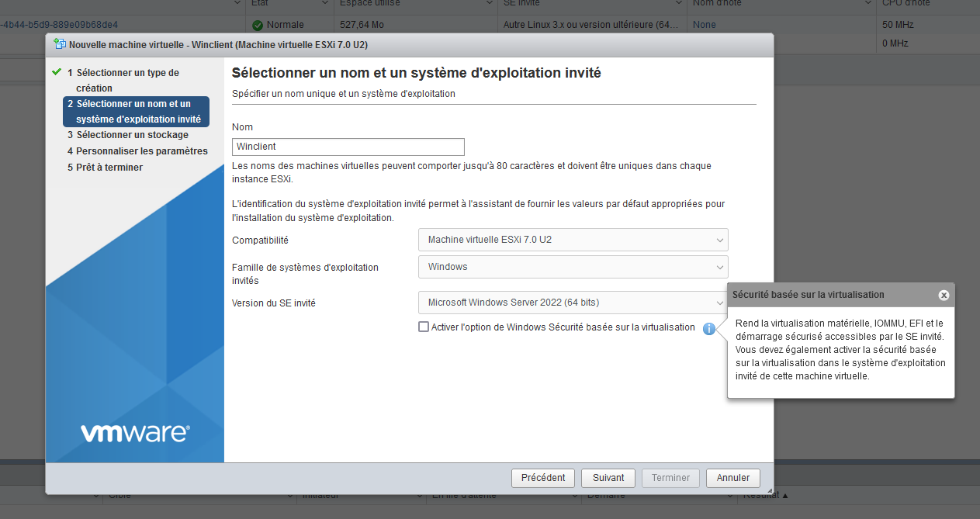This screenshot has height=519, width=980.
Task: Close the Sécurité basée sur la virtualisation tooltip
Action: click(x=944, y=295)
